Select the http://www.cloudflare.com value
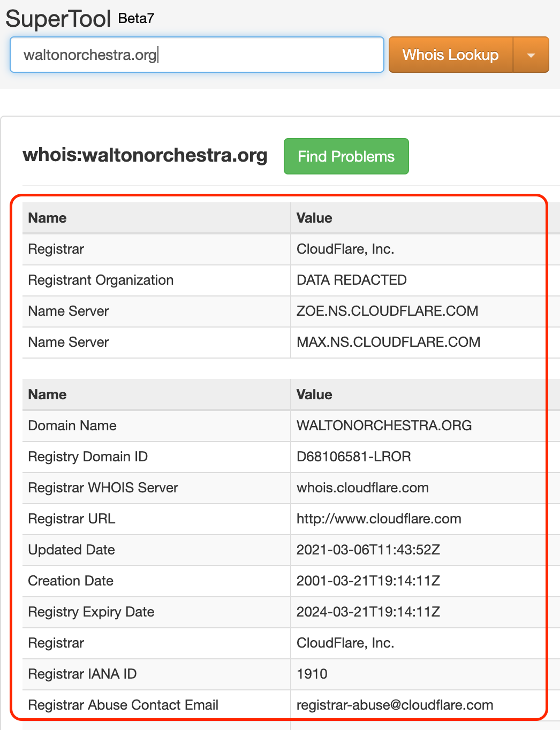Image resolution: width=560 pixels, height=730 pixels. (x=379, y=519)
